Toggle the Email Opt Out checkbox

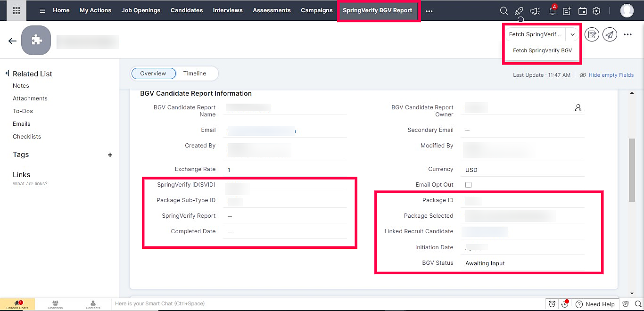click(x=468, y=185)
